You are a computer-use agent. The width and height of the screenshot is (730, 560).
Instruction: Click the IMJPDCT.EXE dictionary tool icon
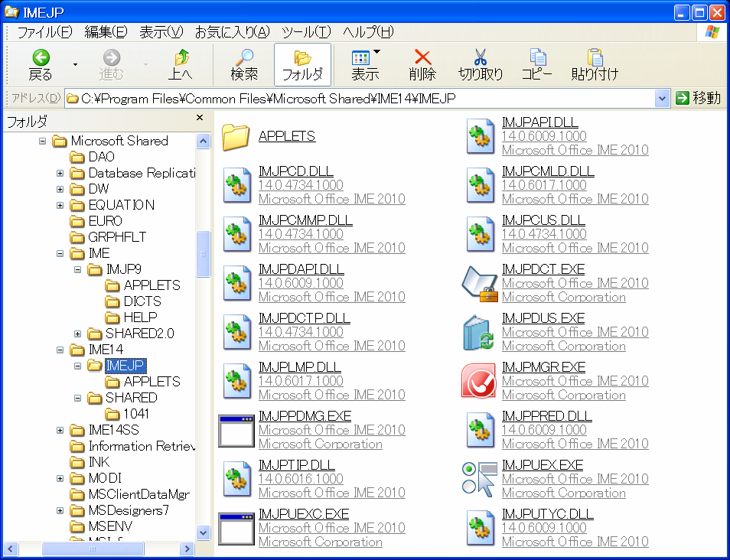(480, 284)
